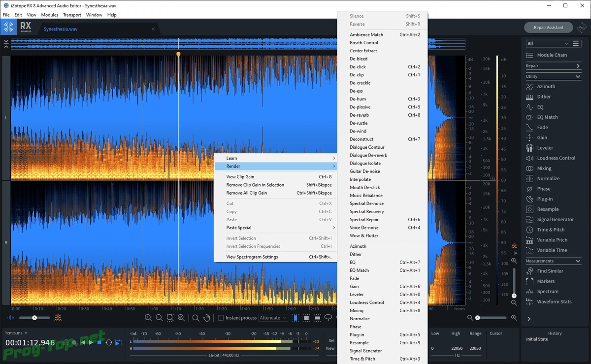Click the orange playhead marker on timeline
The width and height of the screenshot is (591, 364).
(x=178, y=54)
